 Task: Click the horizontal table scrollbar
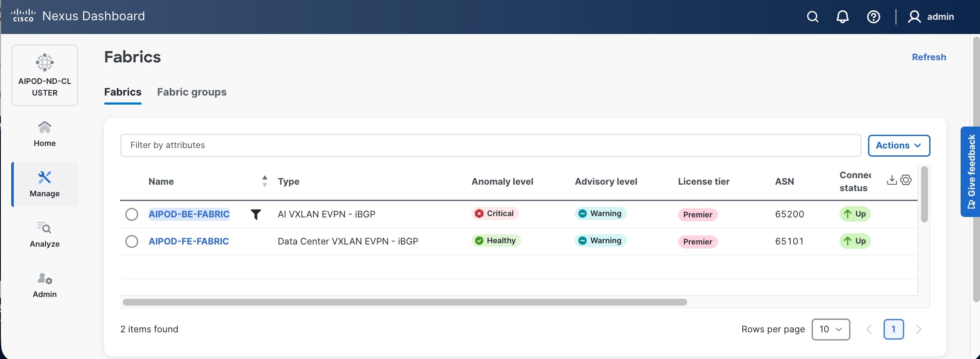click(x=405, y=302)
